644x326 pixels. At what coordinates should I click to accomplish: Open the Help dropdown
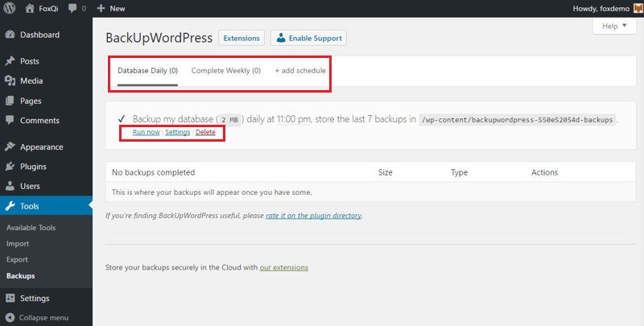(x=614, y=26)
